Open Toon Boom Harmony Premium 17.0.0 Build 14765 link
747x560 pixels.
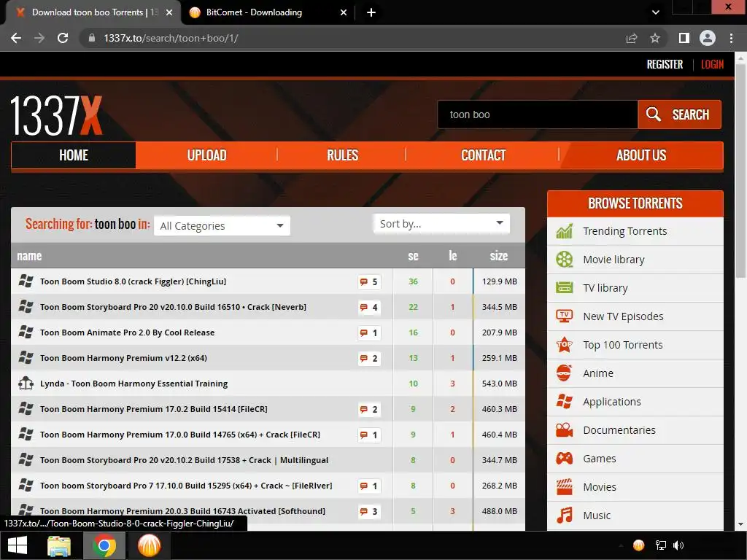click(180, 435)
